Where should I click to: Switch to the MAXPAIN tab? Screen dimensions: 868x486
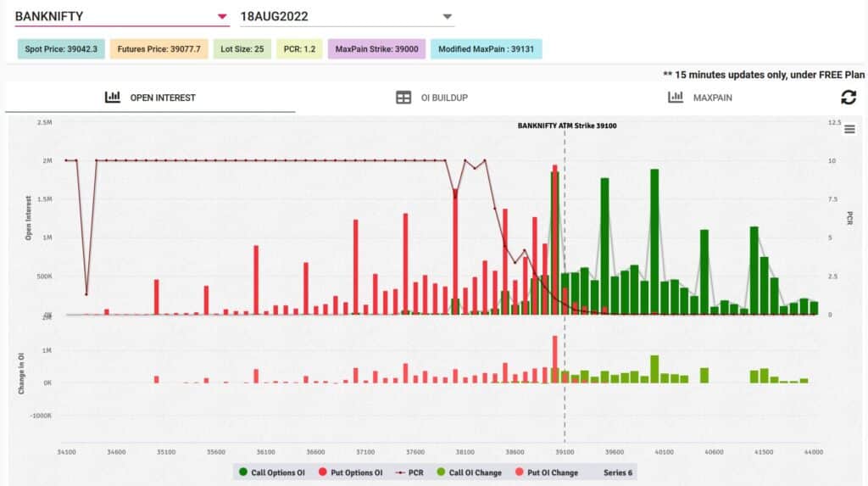pyautogui.click(x=700, y=98)
